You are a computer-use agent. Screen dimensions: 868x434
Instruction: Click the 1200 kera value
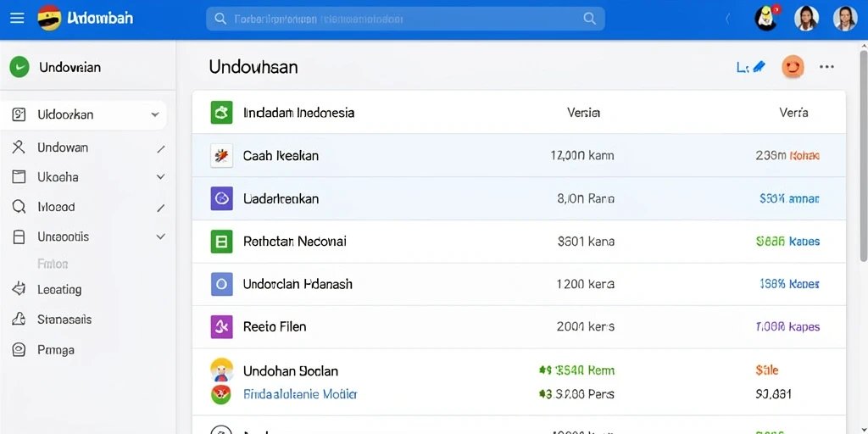(x=585, y=284)
